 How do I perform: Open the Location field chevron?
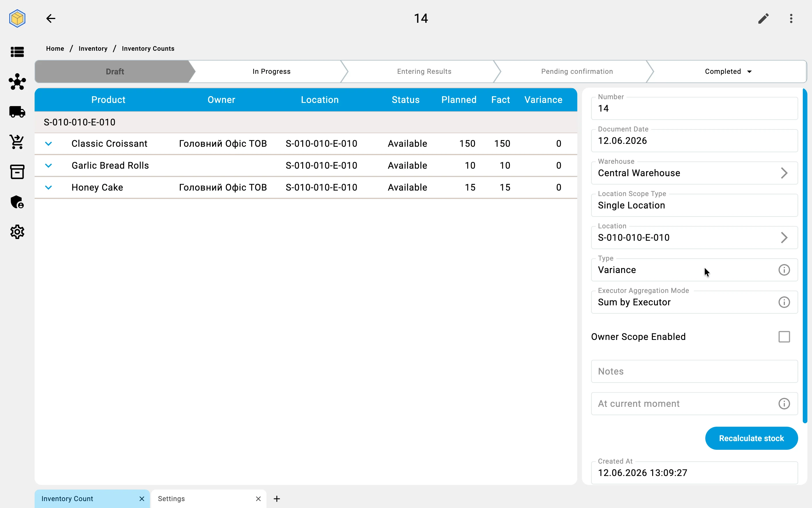784,238
